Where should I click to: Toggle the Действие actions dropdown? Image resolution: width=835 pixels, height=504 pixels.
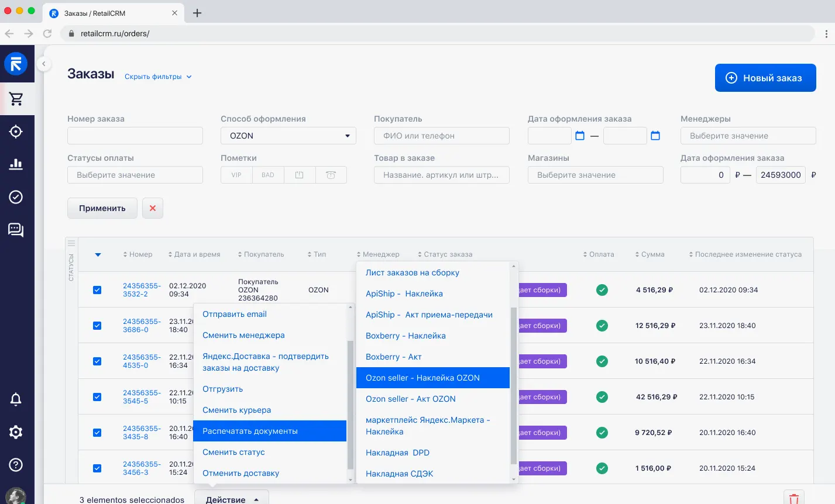click(232, 497)
